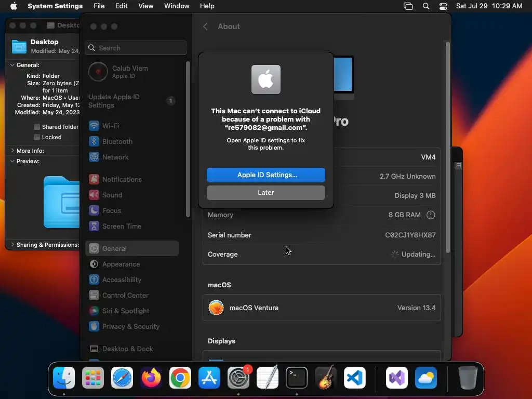Screen dimensions: 532x399
Task: Open Control Center settings
Action: tap(132, 295)
